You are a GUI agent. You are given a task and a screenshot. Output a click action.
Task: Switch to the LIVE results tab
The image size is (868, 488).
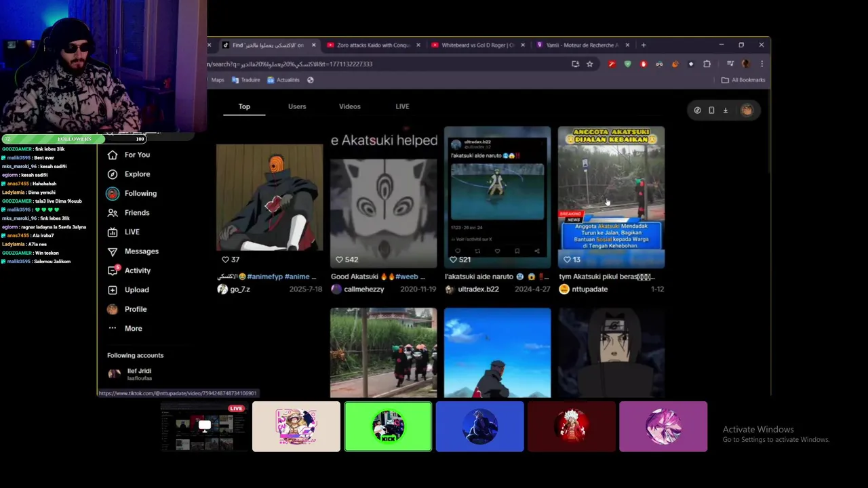pos(402,106)
